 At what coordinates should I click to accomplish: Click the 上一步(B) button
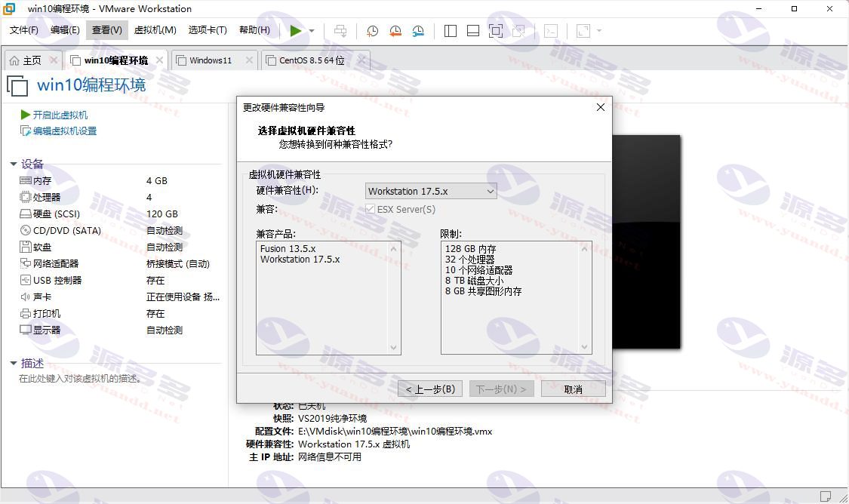click(430, 389)
